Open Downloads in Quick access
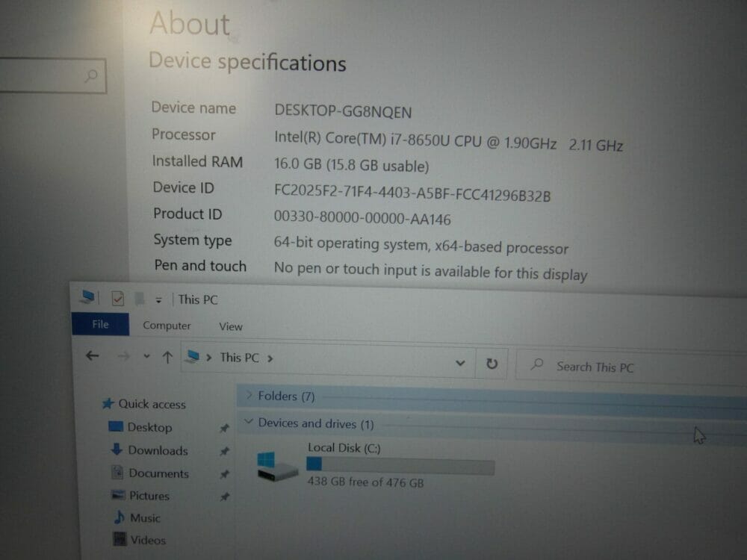Viewport: 747px width, 560px height. [x=158, y=450]
